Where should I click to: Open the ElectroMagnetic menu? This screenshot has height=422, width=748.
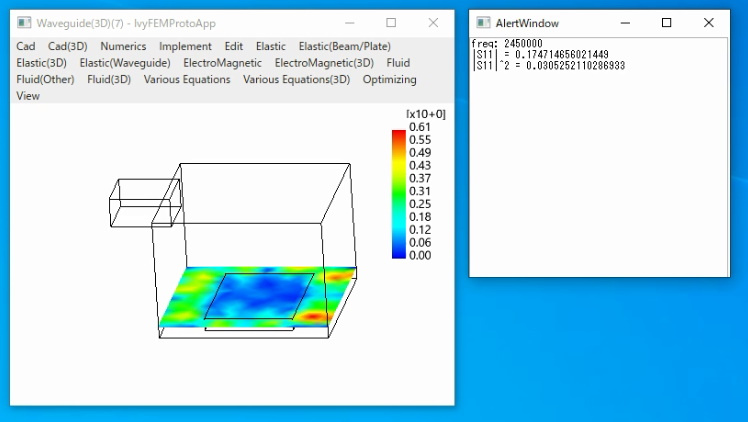(x=222, y=63)
